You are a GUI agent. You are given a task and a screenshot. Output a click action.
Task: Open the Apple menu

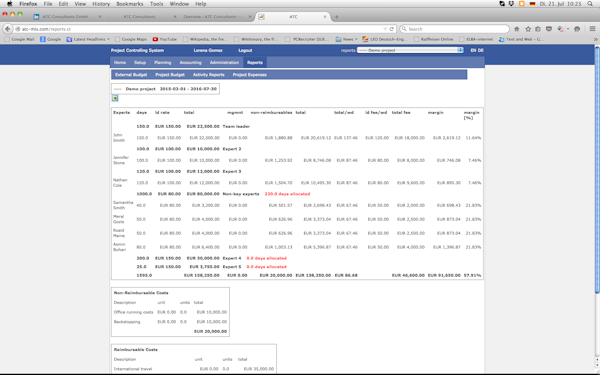pyautogui.click(x=10, y=4)
